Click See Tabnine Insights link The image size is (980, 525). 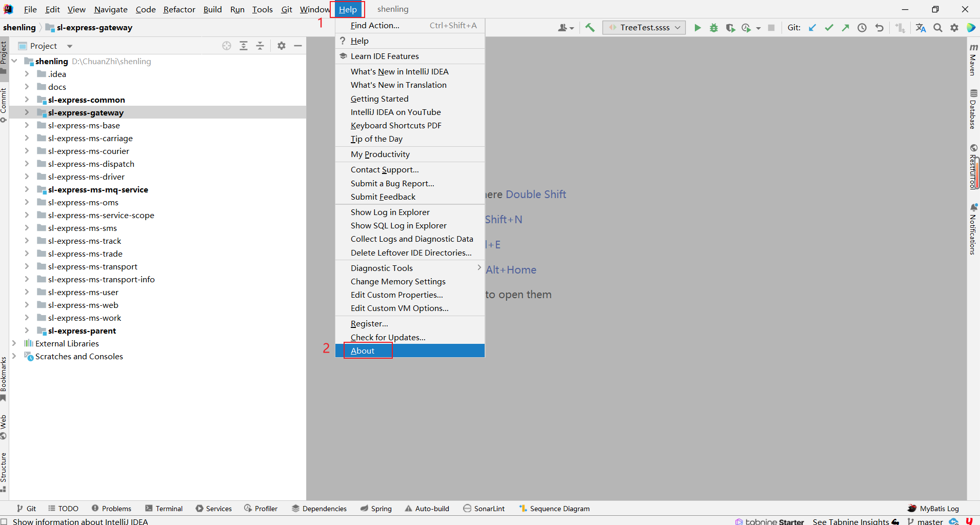[855, 521]
